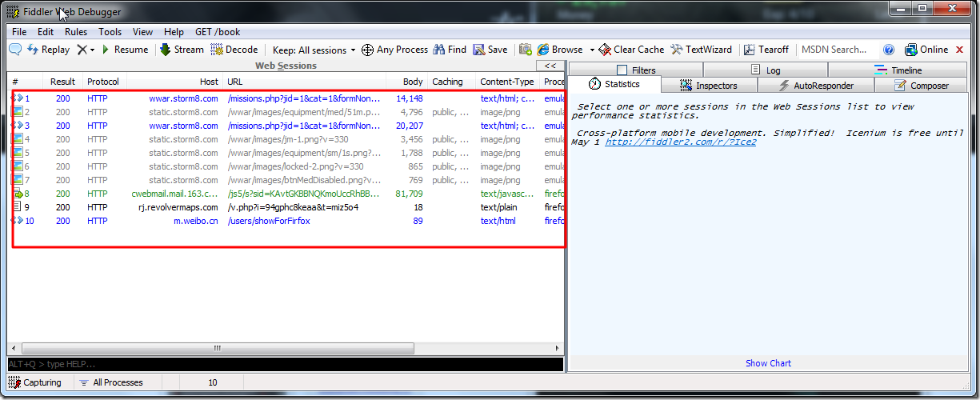Click the QuickExec command box

(286, 364)
